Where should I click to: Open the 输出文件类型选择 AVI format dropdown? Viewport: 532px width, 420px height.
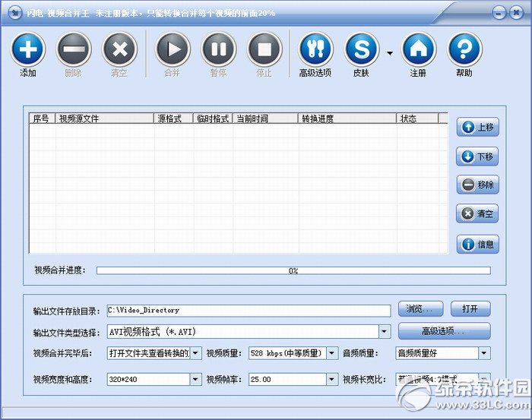(x=384, y=332)
